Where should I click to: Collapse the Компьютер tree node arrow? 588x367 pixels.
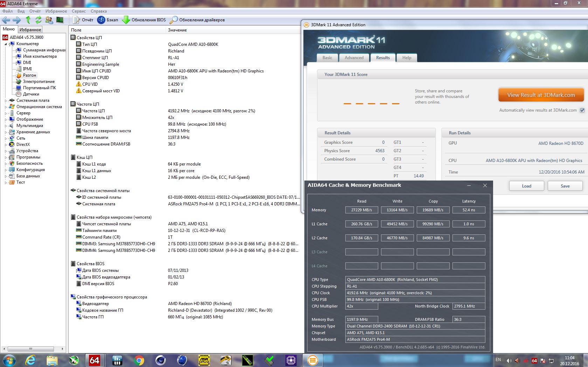(6, 44)
